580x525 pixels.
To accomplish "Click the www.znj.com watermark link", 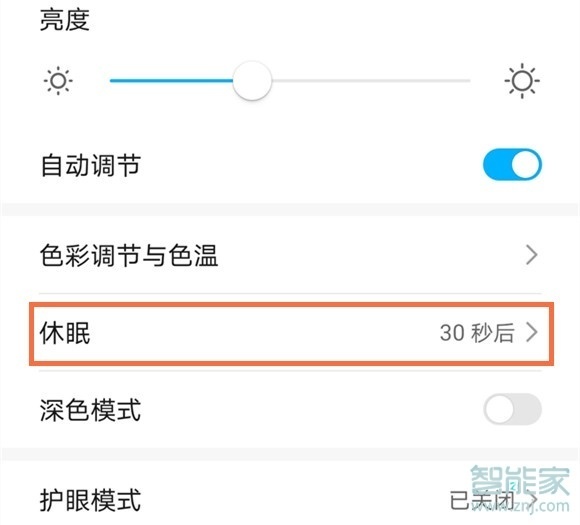I will tap(521, 505).
